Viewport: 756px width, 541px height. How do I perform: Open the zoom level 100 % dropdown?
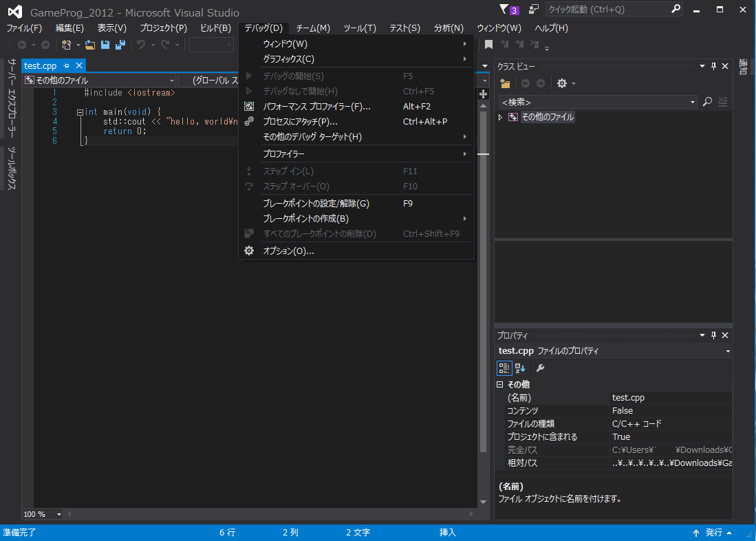[58, 514]
